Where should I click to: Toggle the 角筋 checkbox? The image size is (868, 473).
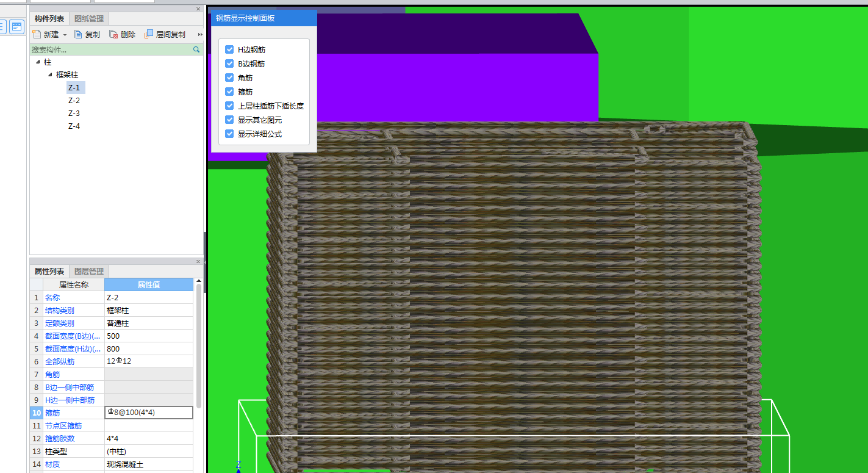229,78
